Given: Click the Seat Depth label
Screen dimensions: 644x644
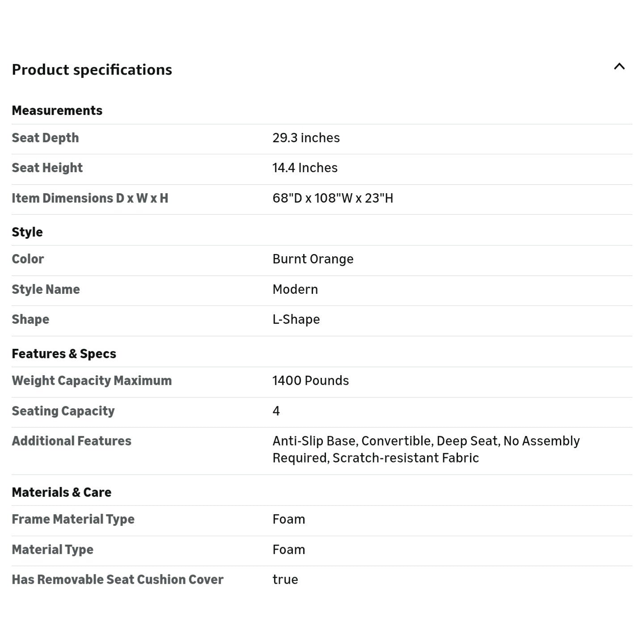Looking at the screenshot, I should [45, 138].
